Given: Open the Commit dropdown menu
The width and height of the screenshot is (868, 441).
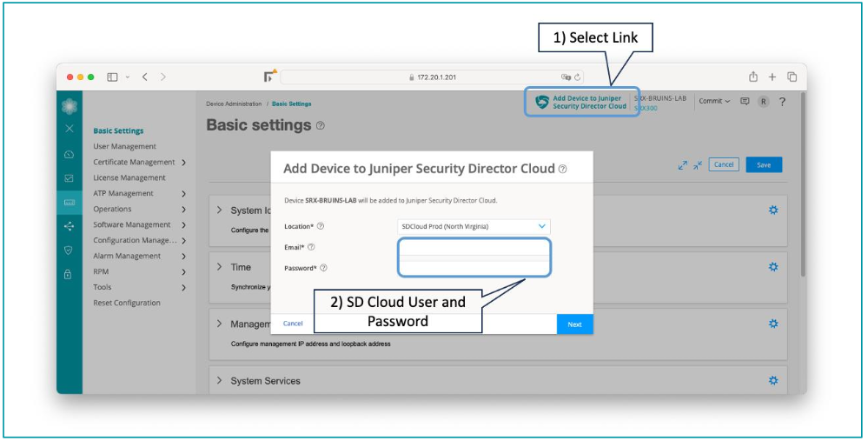Looking at the screenshot, I should [714, 102].
